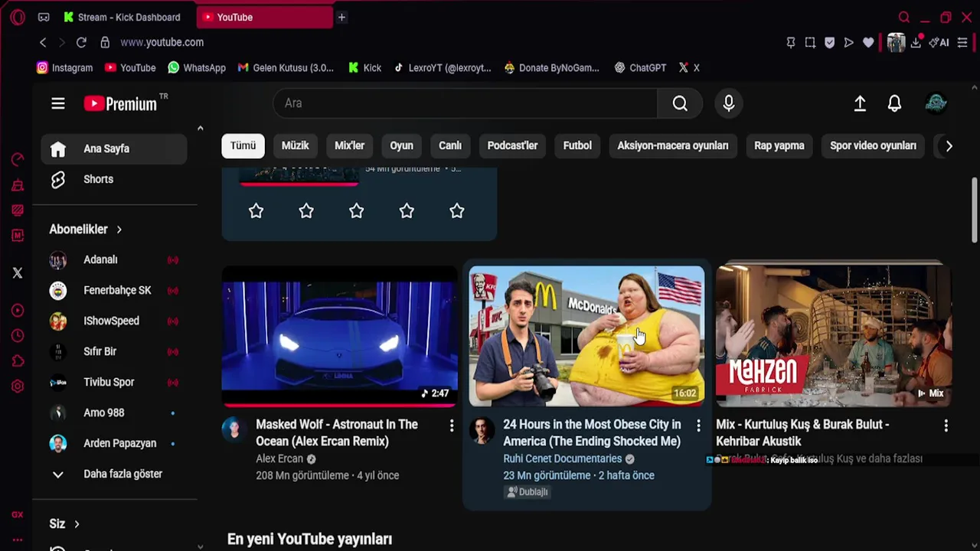Image resolution: width=980 pixels, height=551 pixels.
Task: Click the Opera menu logo
Action: (18, 17)
